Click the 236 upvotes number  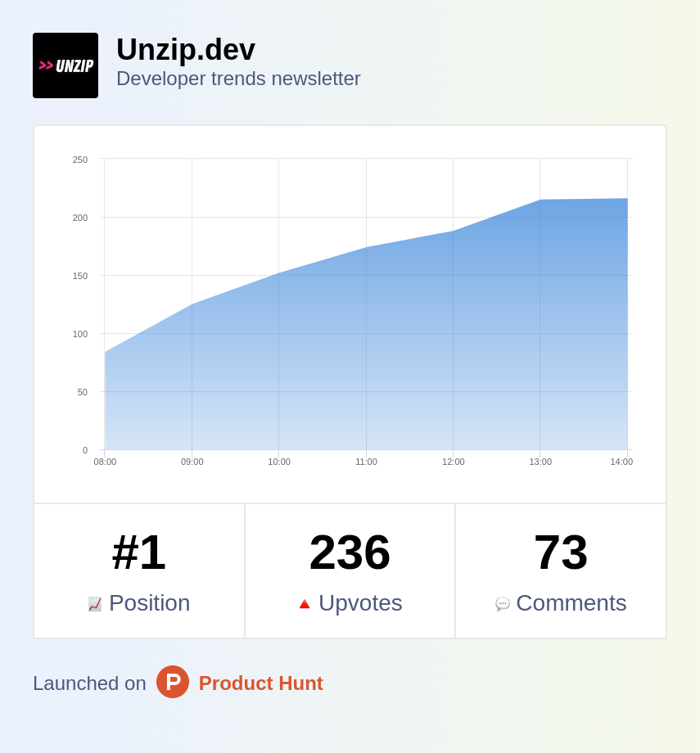(x=350, y=552)
